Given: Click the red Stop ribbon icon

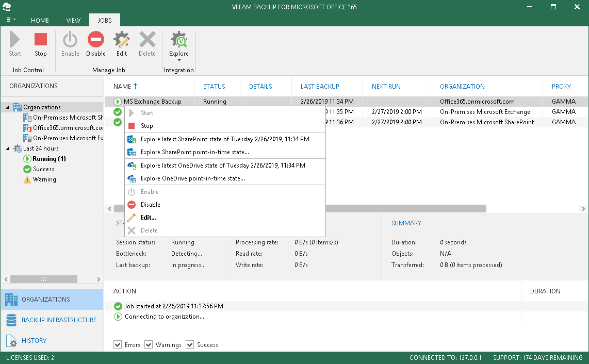Looking at the screenshot, I should click(41, 40).
